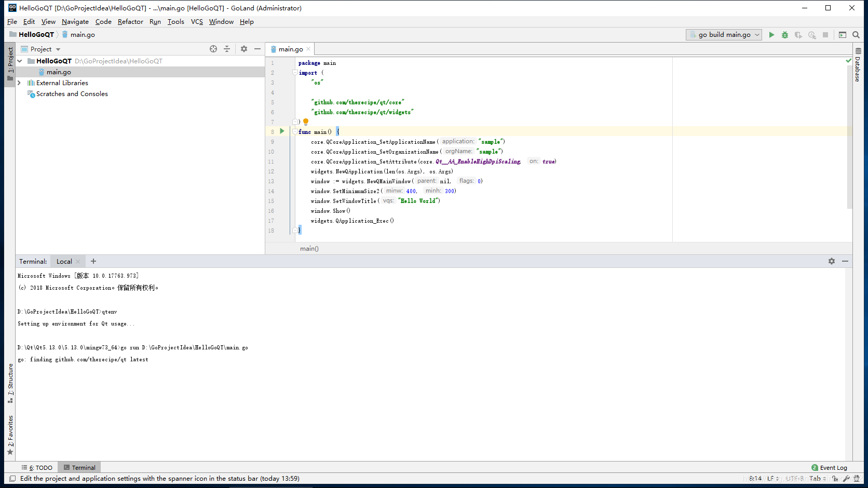Start debugging with the green bug icon
Image resolution: width=868 pixels, height=488 pixels.
point(785,35)
